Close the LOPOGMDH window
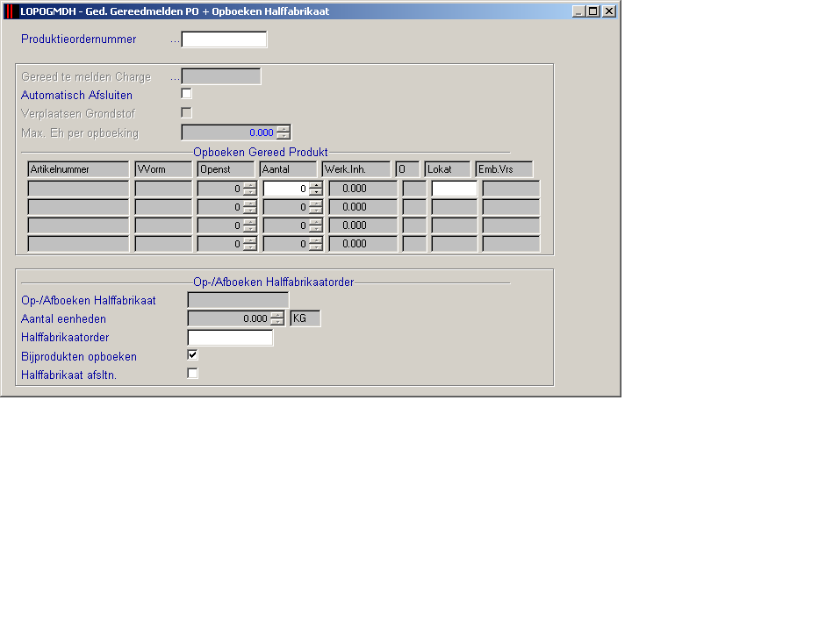The width and height of the screenshot is (840, 643). (609, 11)
